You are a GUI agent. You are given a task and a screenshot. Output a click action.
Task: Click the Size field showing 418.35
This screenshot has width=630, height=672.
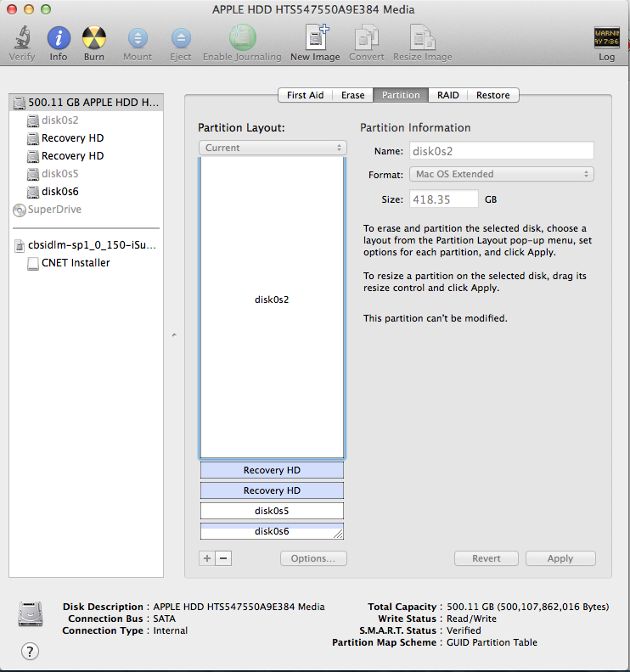click(x=444, y=199)
